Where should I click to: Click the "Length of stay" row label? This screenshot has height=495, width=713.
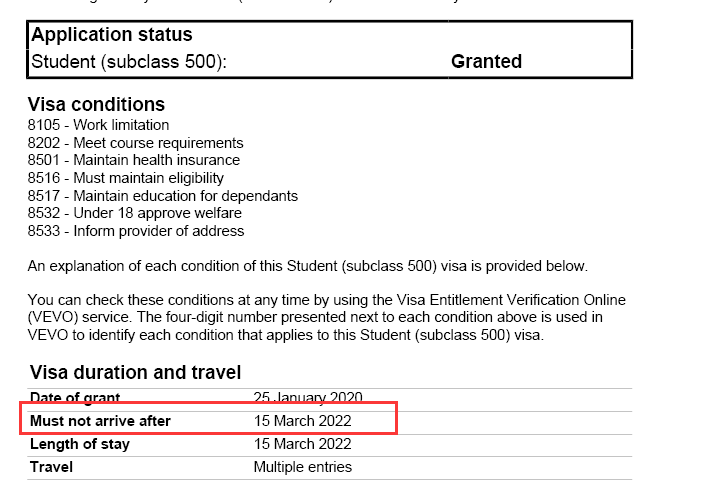click(x=80, y=444)
